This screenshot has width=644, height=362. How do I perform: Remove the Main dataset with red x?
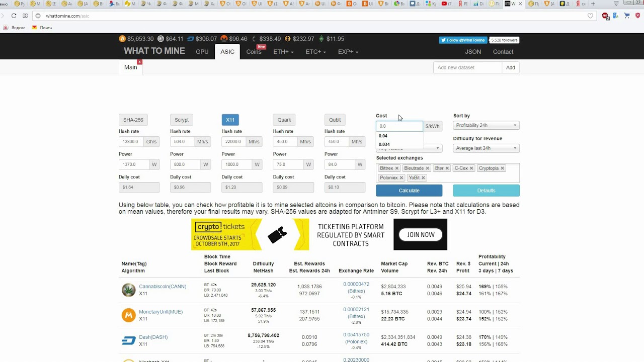coord(139,62)
